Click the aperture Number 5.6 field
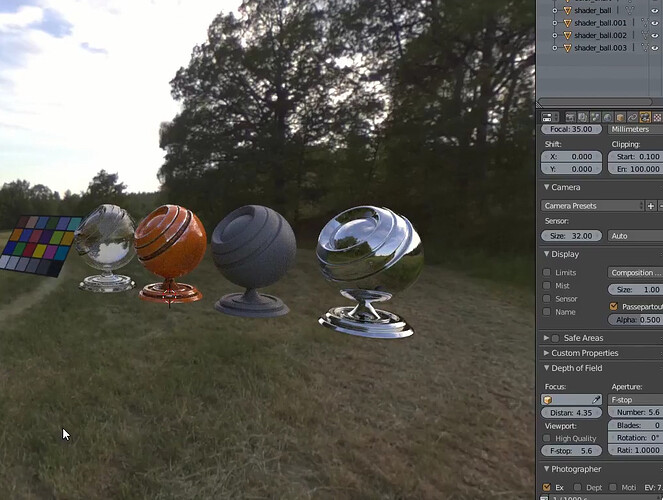This screenshot has height=500, width=663. pos(635,412)
